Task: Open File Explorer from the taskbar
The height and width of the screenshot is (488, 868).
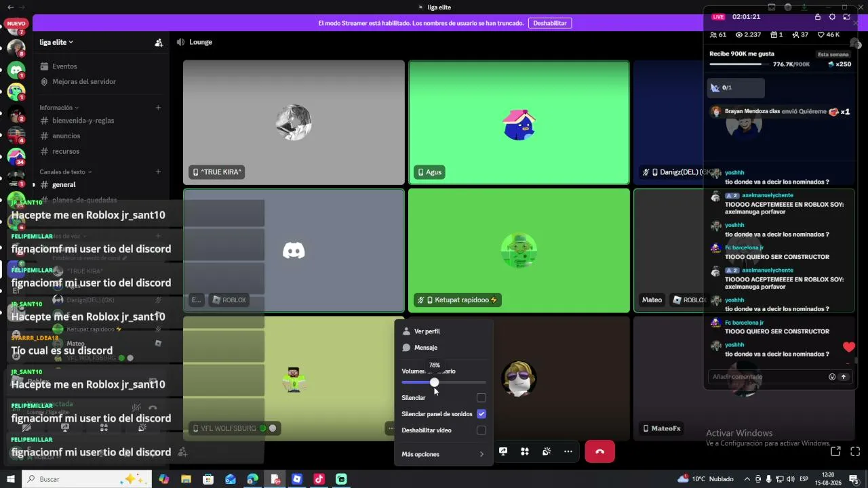Action: tap(186, 479)
